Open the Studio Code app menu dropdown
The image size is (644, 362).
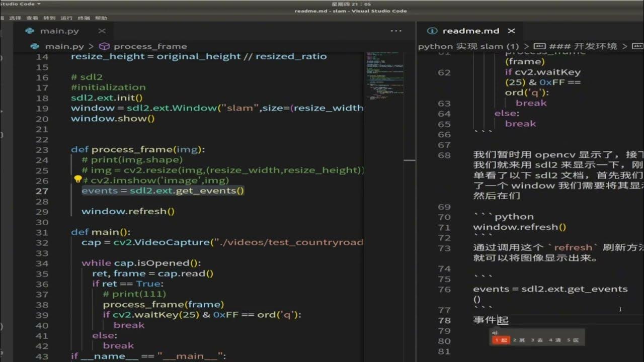click(21, 4)
